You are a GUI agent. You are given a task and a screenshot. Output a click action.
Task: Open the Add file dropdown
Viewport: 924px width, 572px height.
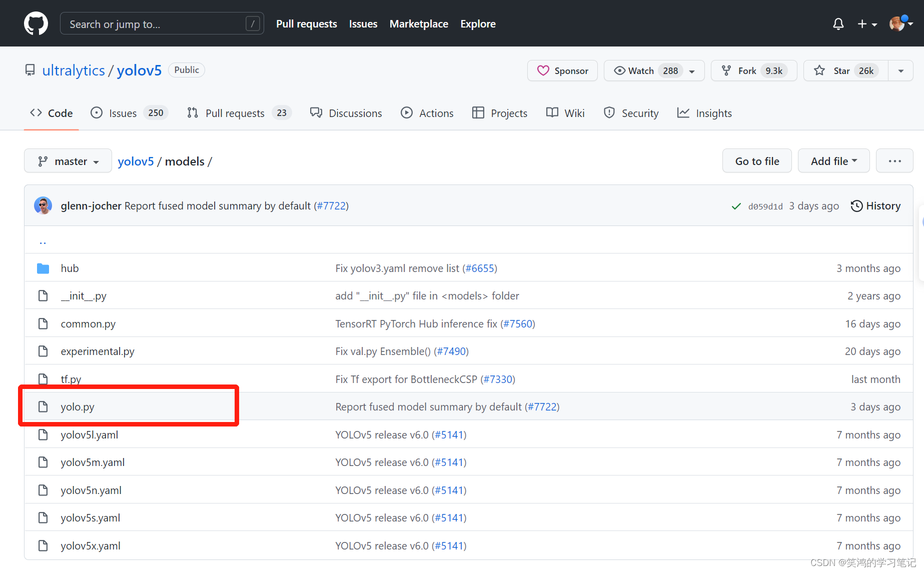tap(833, 160)
